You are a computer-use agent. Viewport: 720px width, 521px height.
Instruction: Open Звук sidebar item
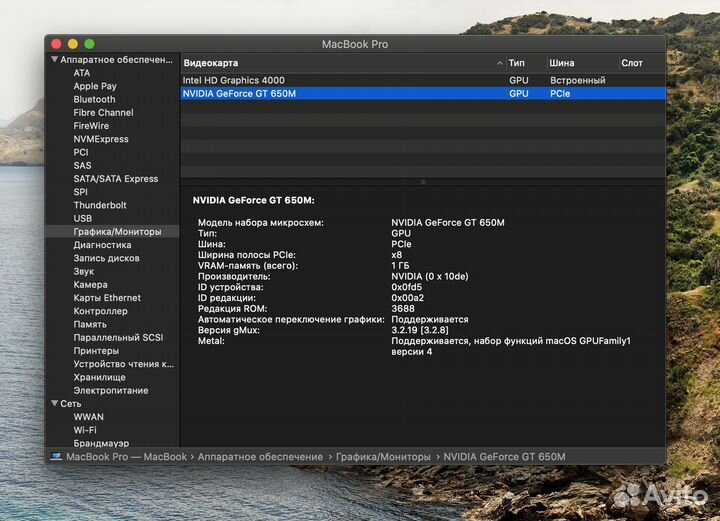(84, 272)
